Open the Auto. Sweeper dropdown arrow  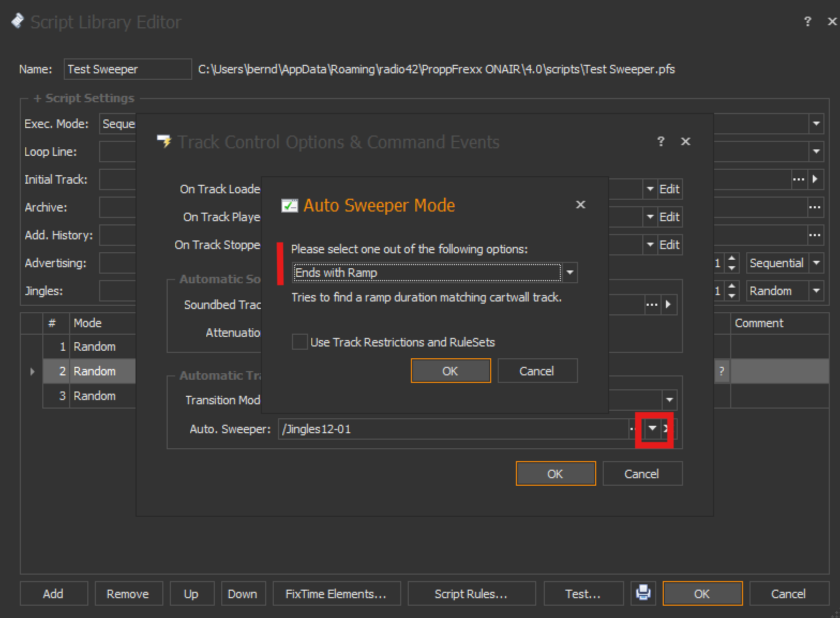pyautogui.click(x=652, y=428)
